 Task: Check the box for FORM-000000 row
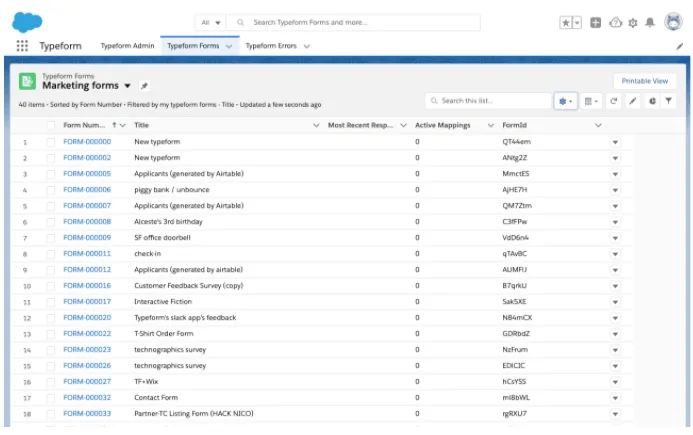(x=51, y=142)
